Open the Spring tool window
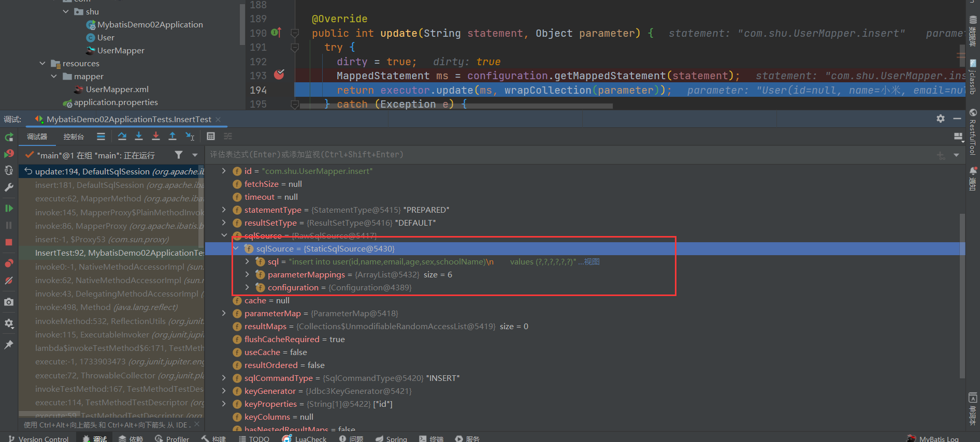 coord(392,438)
